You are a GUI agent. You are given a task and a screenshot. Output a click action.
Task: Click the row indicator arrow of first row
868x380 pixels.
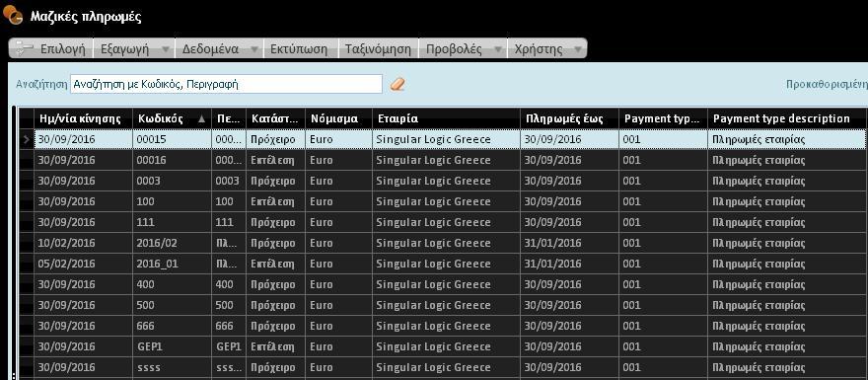[x=26, y=139]
